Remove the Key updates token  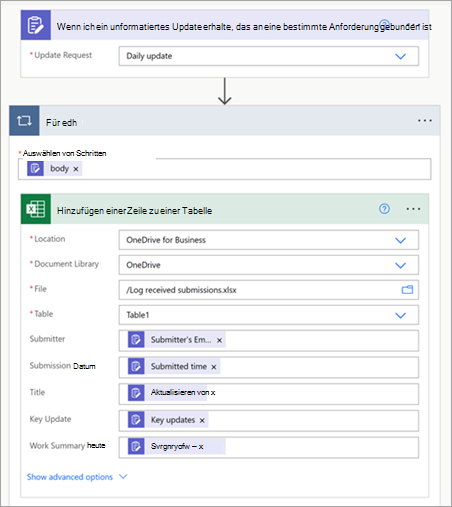[202, 421]
